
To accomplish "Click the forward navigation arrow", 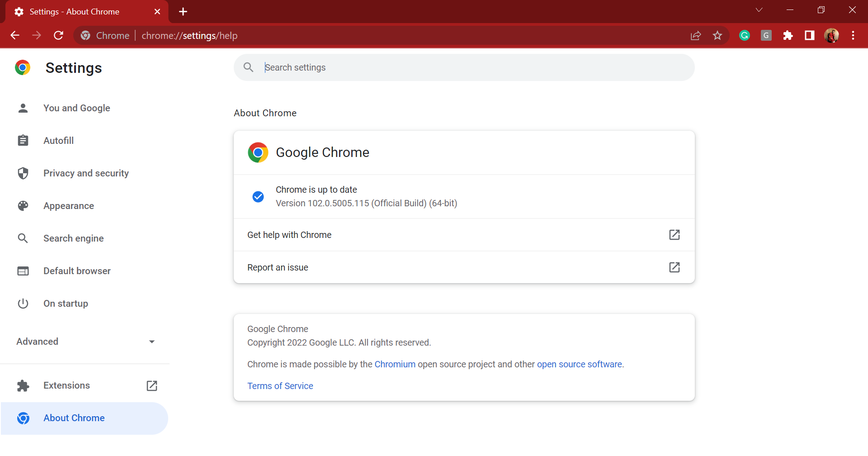I will point(37,35).
